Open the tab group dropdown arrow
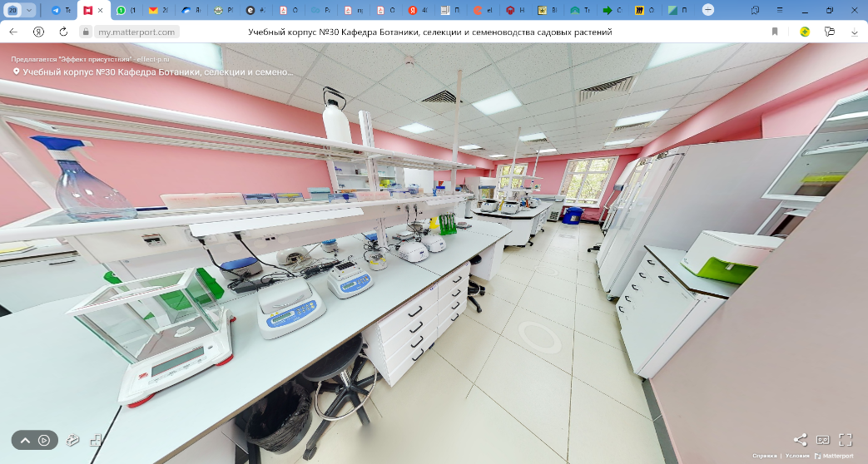Screen dimensions: 868x464 click(x=30, y=10)
